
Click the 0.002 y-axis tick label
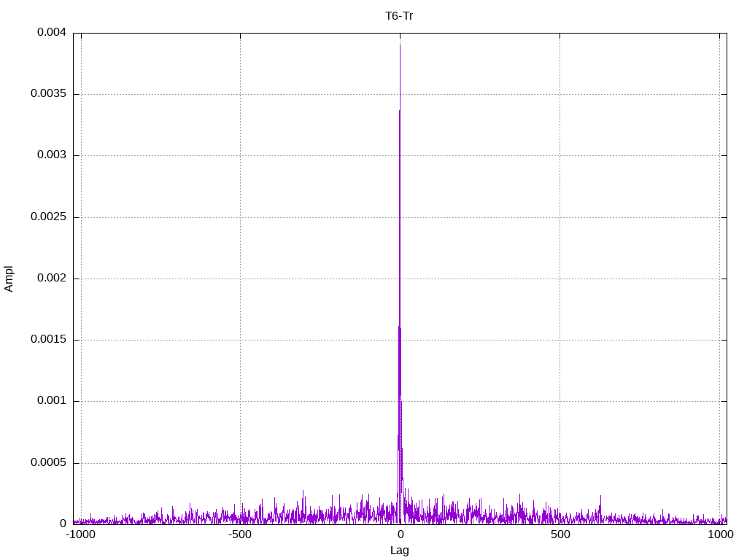point(52,279)
